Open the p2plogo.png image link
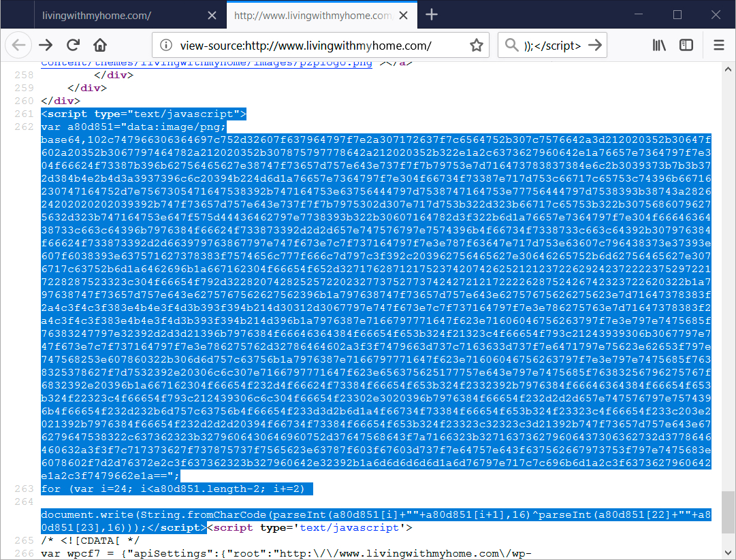 [x=206, y=64]
